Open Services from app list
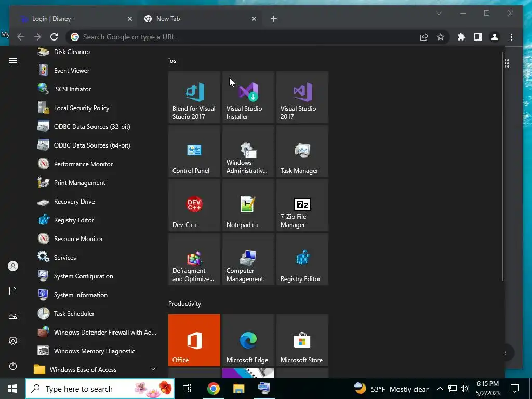This screenshot has width=532, height=399. pos(95,258)
